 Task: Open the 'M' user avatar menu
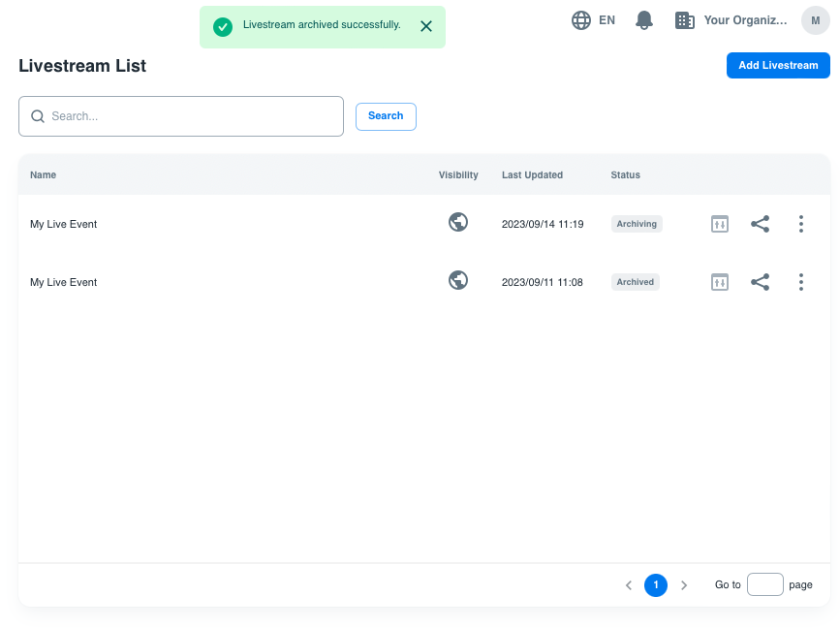point(815,20)
